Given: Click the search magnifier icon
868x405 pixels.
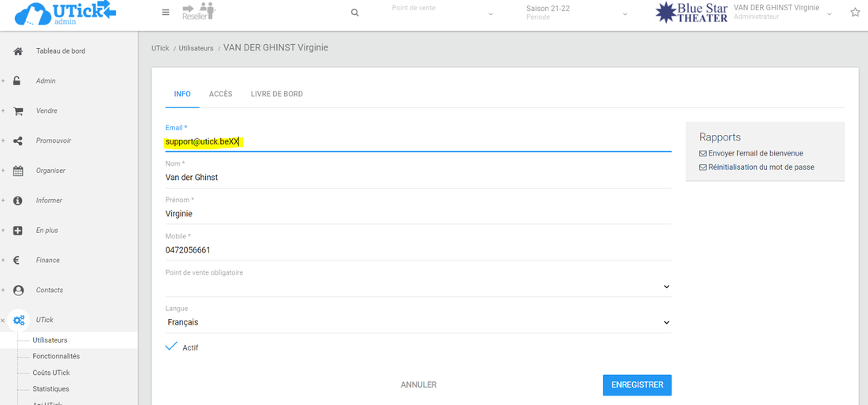Looking at the screenshot, I should tap(354, 13).
